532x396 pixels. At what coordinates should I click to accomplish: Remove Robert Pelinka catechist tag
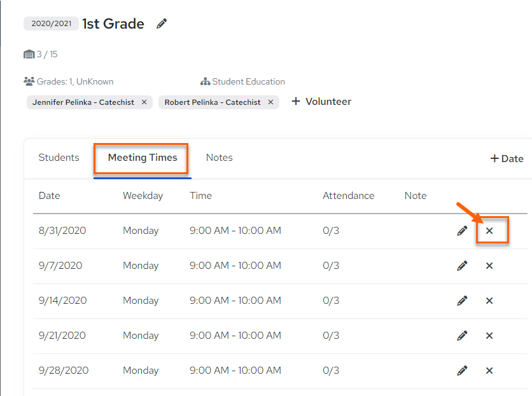pos(270,102)
